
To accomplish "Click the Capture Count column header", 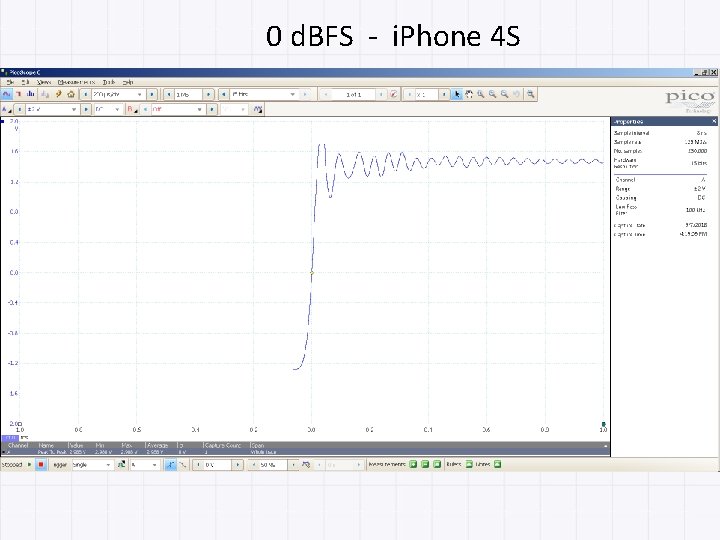I will tap(223, 445).
